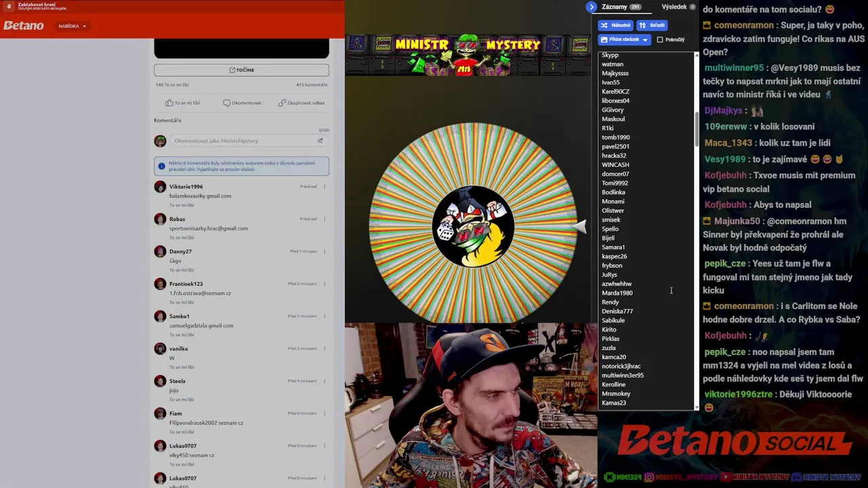
Task: Click the entries list scroll-up arrow
Action: click(696, 54)
